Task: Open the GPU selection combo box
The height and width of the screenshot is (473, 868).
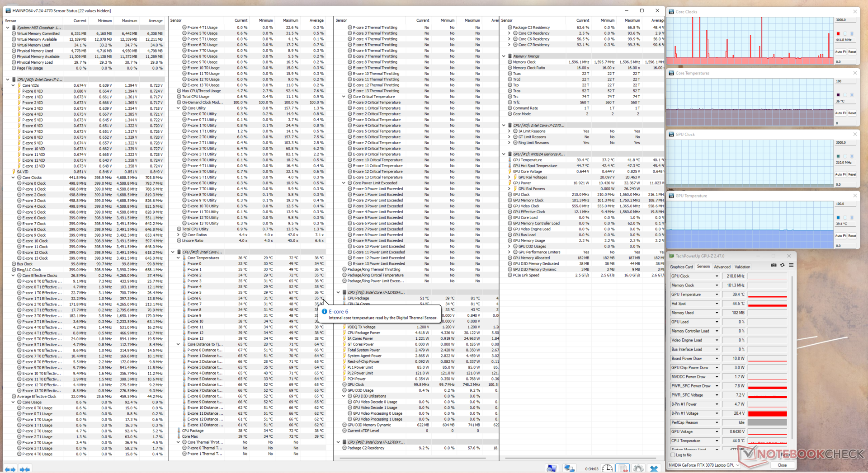Action: tap(704, 465)
